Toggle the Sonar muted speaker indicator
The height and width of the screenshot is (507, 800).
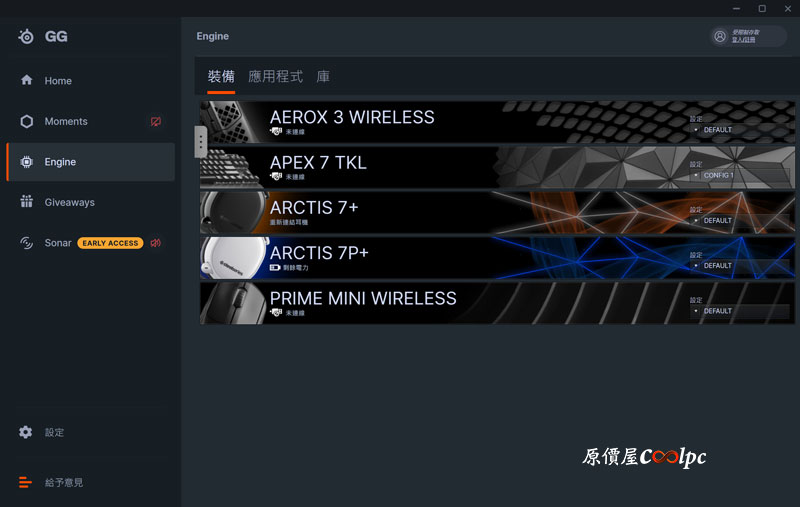(156, 243)
